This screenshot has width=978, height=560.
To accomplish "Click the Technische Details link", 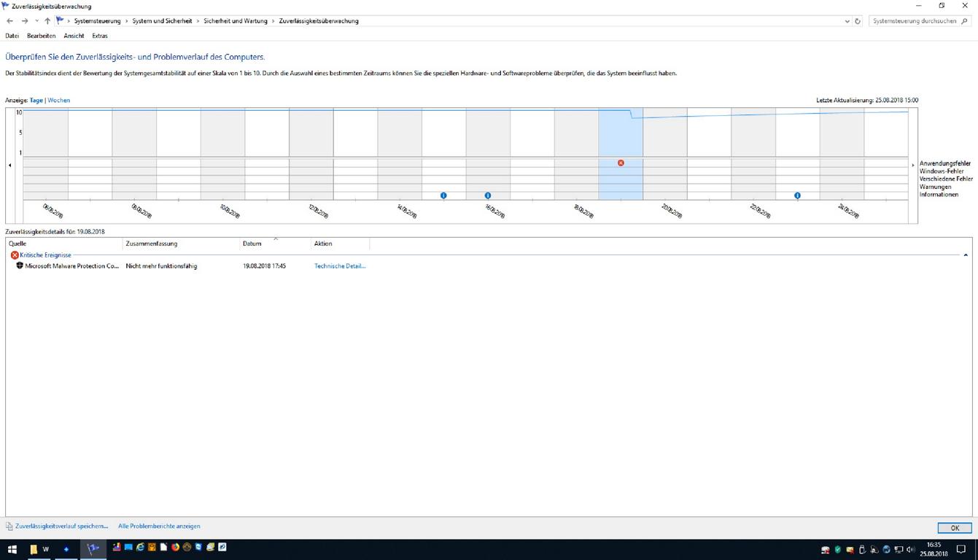I will click(339, 266).
